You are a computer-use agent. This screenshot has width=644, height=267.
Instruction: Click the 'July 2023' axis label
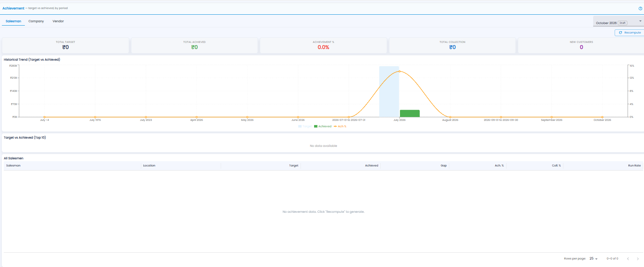146,120
